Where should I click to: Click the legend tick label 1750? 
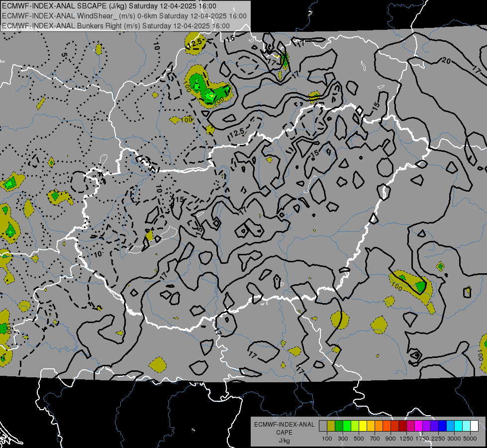[422, 439]
